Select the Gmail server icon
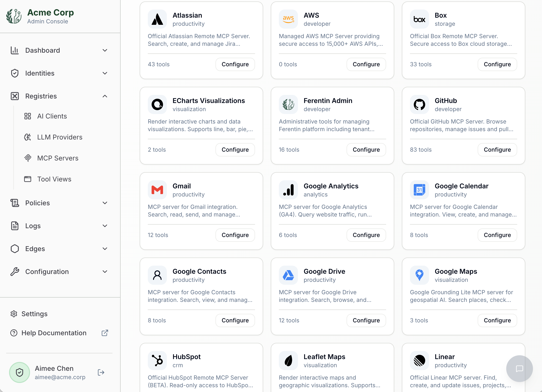 (157, 190)
